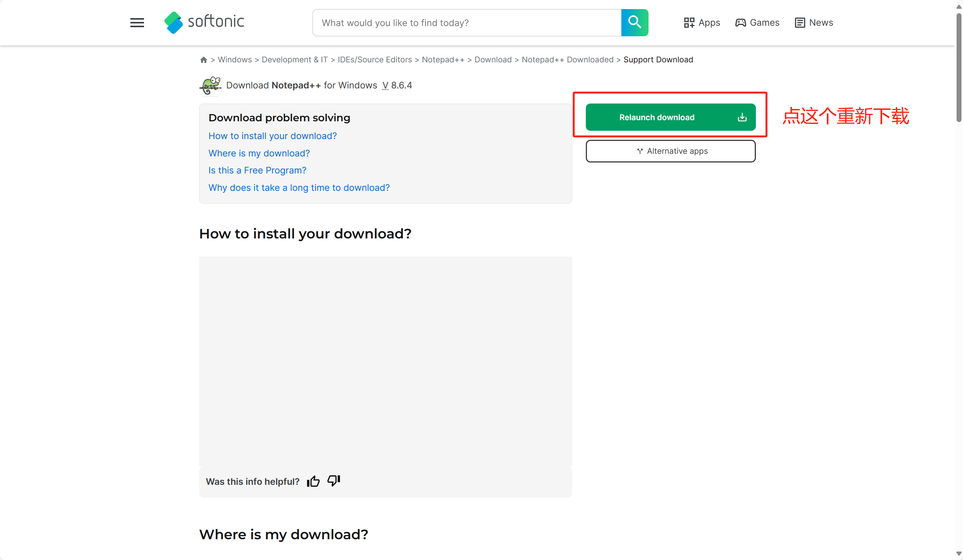Open the Games section

757,23
